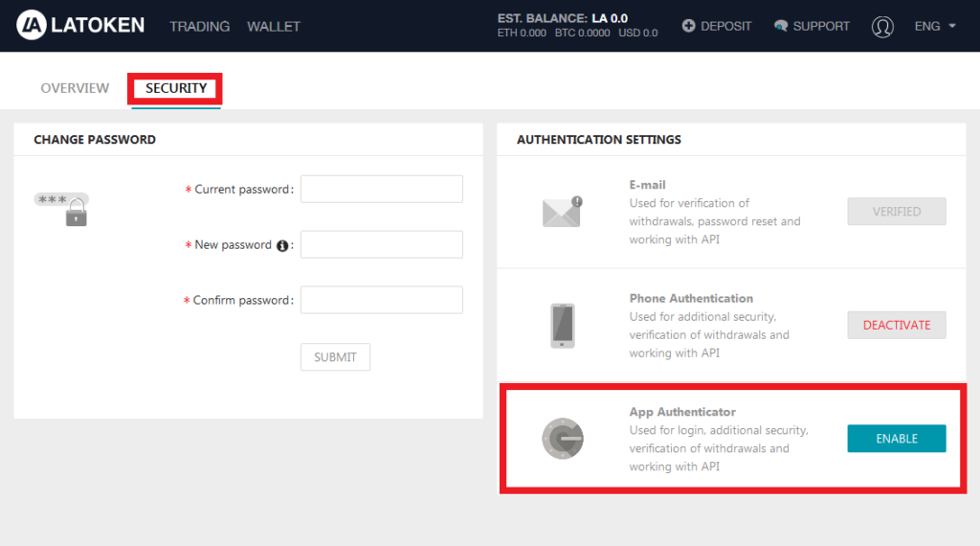This screenshot has height=546, width=980.
Task: Focus the Current password field
Action: [381, 190]
